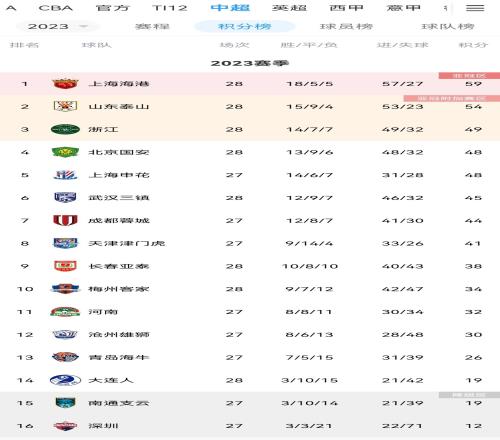Click the 场次 column header
The height and width of the screenshot is (440, 500).
[x=234, y=45]
